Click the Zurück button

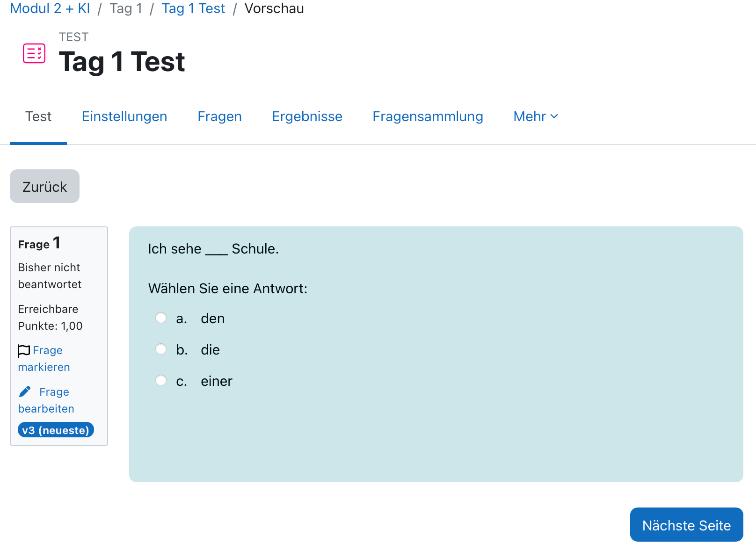[44, 186]
